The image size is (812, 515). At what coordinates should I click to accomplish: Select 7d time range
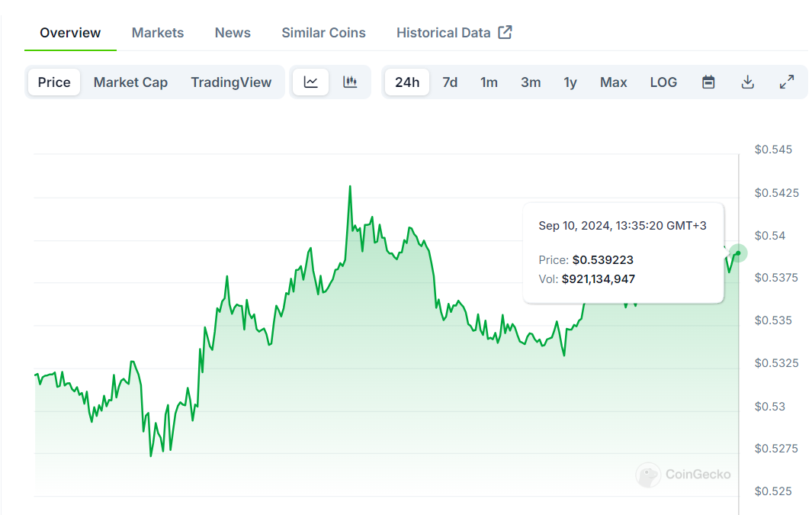pos(450,82)
